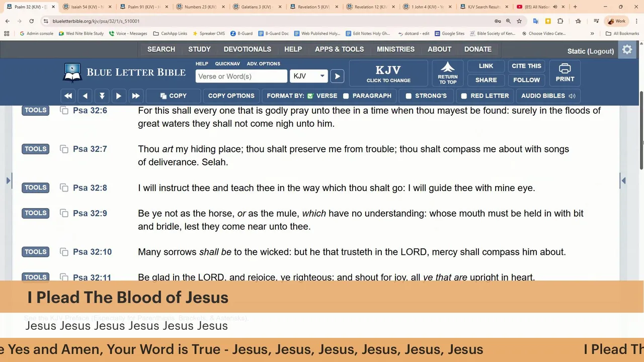The width and height of the screenshot is (644, 362).
Task: Open the STUDY menu
Action: coord(199,49)
